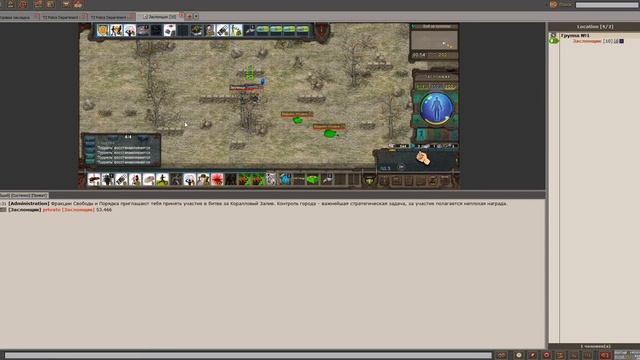Click the first icon in top-left toolbar
This screenshot has width=640, height=360.
click(10, 4)
